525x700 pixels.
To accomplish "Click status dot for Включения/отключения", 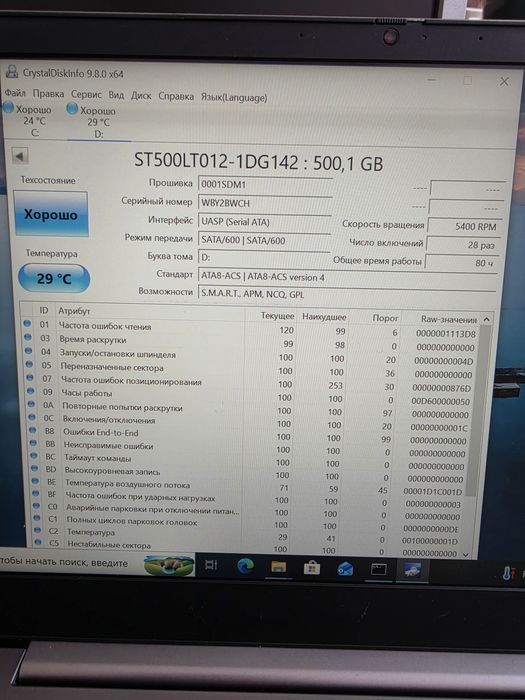I will click(32, 417).
